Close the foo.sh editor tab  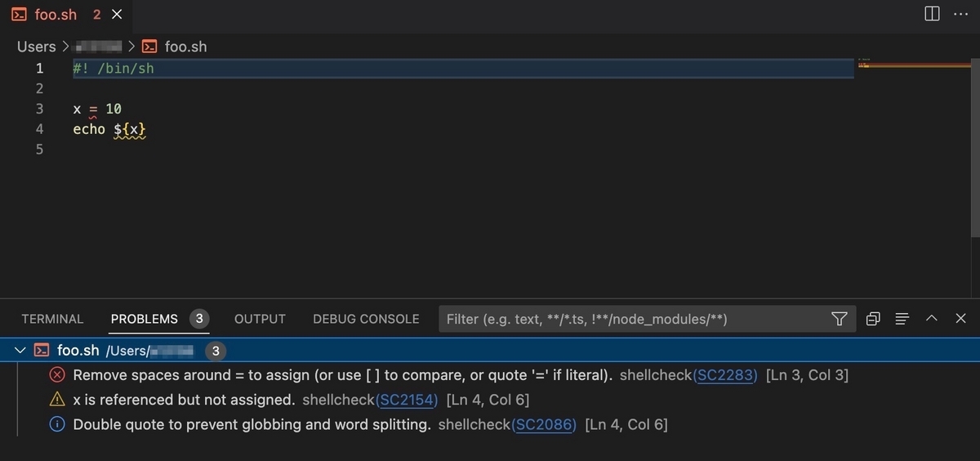click(x=117, y=15)
